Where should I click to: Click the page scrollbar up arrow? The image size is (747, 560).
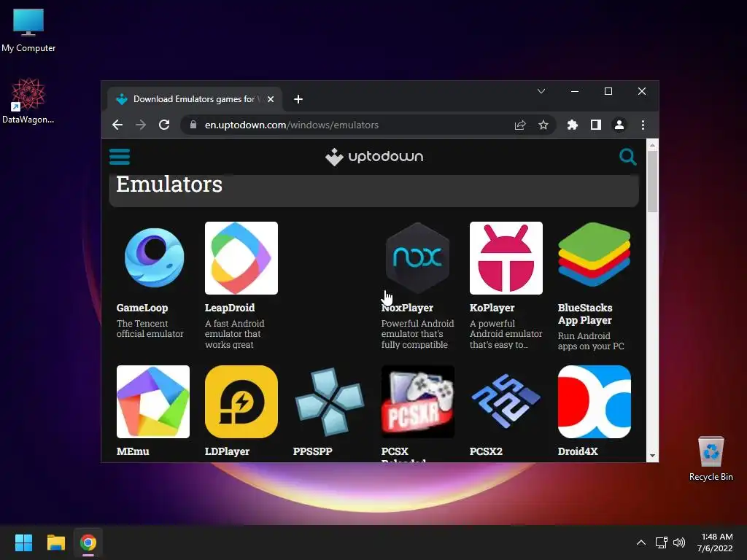652,145
